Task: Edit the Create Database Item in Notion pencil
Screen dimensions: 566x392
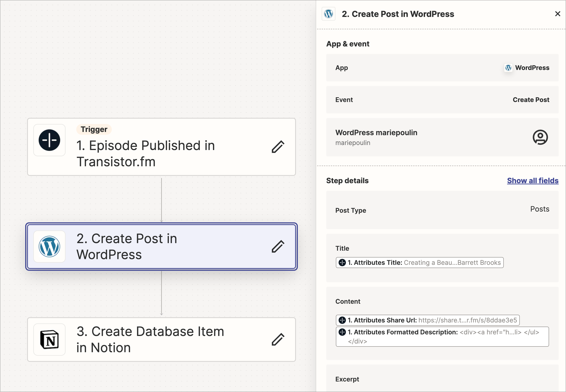Action: point(278,339)
